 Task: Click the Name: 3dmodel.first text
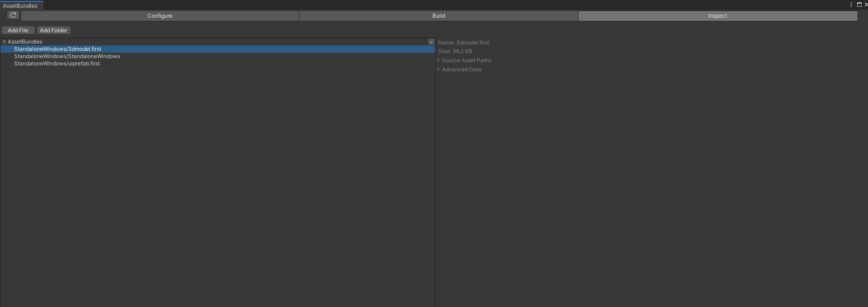[x=464, y=43]
